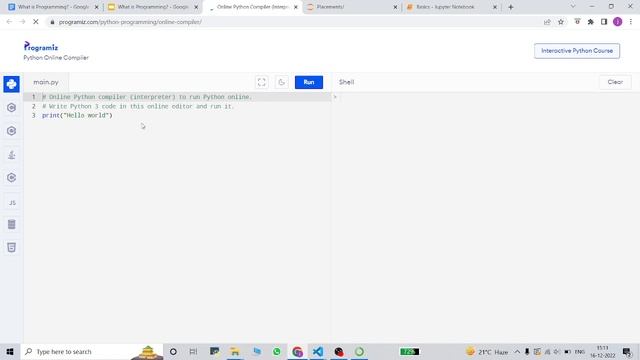Toggle dark mode moon icon
Viewport: 640px width, 360px height.
[282, 82]
